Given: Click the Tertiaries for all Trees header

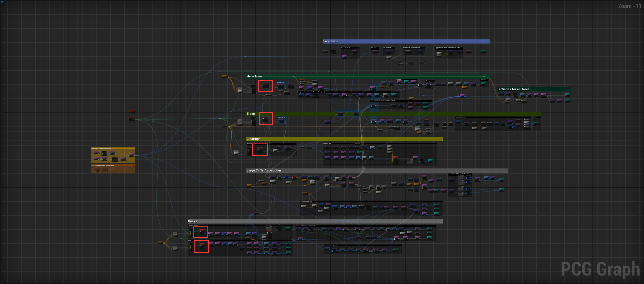Looking at the screenshot, I should (514, 89).
